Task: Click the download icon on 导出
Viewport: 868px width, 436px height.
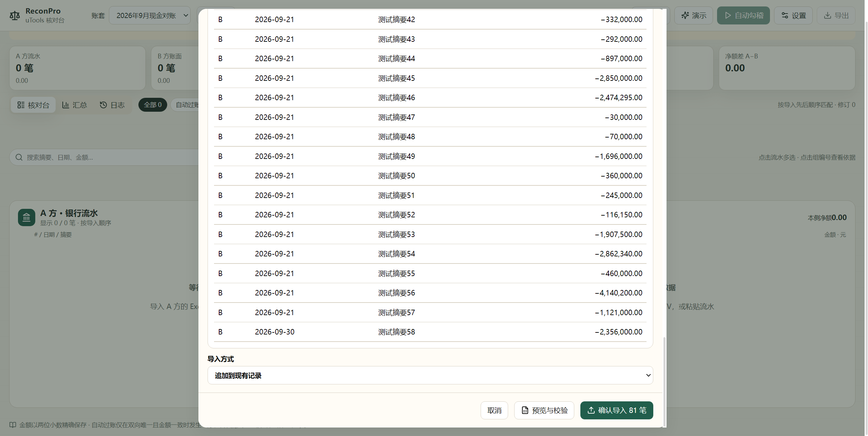Action: point(827,16)
